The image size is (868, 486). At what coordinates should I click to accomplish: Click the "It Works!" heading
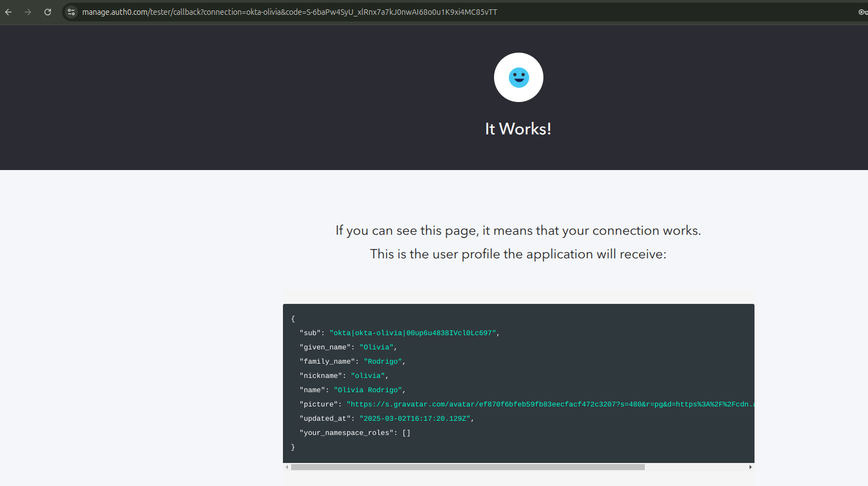tap(518, 129)
